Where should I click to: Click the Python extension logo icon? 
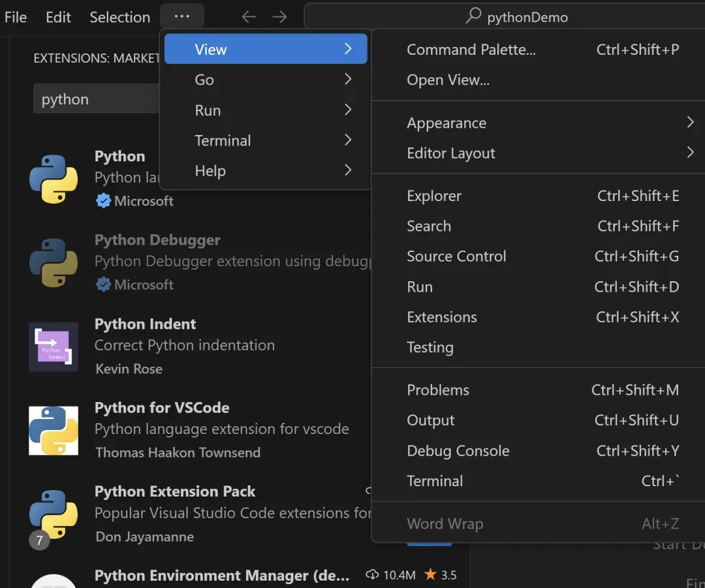tap(54, 179)
